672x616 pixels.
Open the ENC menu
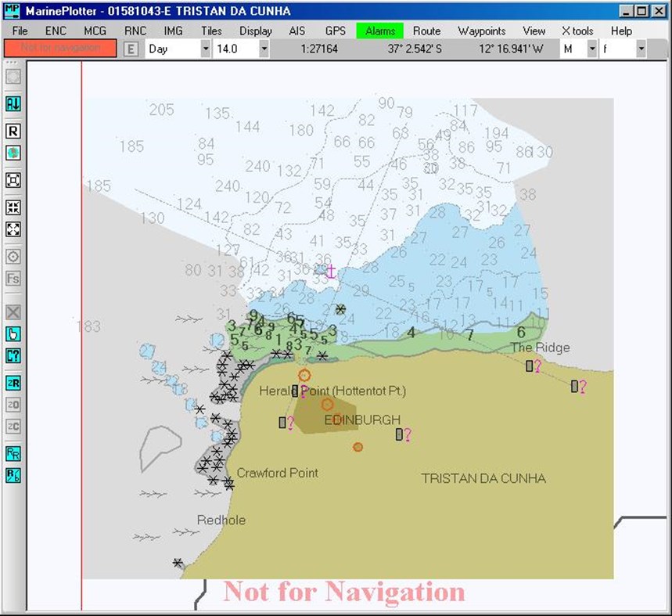click(56, 31)
